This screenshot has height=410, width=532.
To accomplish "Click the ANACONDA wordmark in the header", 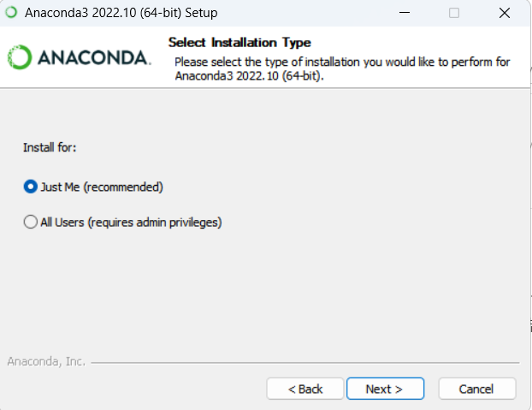I will (x=93, y=58).
